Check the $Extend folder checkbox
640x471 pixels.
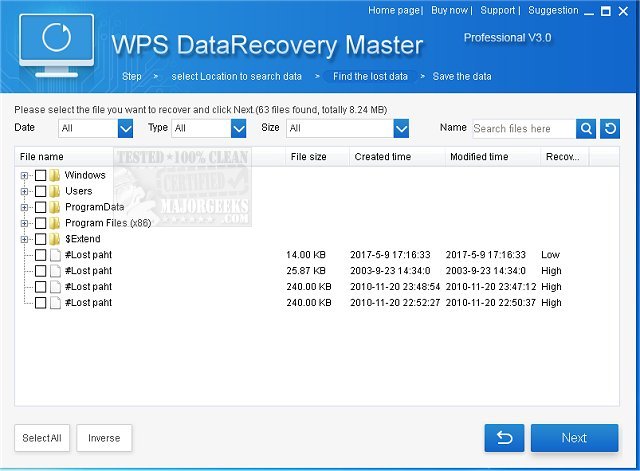click(x=40, y=239)
